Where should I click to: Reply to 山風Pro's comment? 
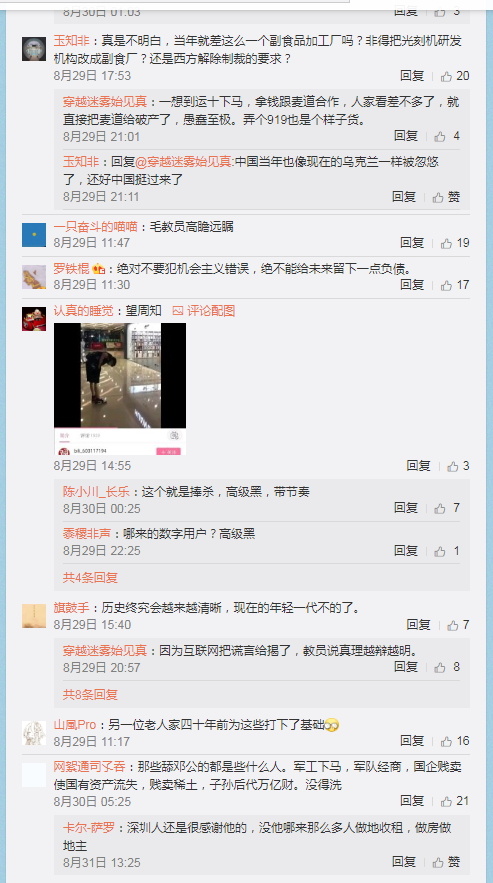click(412, 741)
